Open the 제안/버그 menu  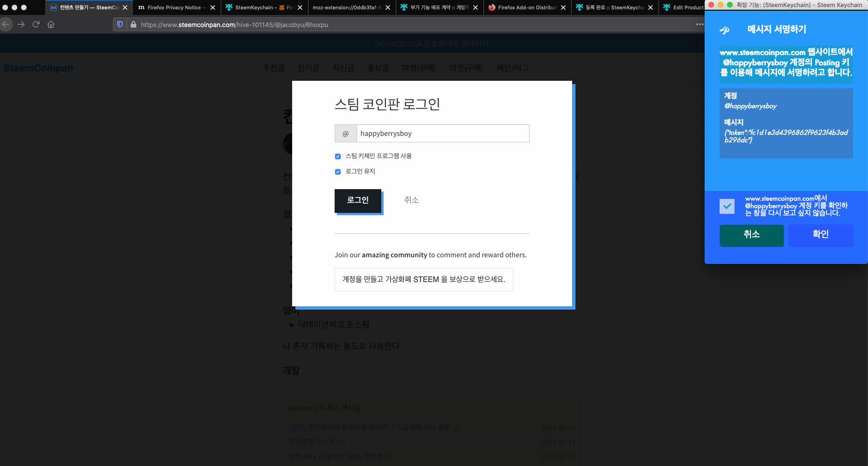click(513, 68)
